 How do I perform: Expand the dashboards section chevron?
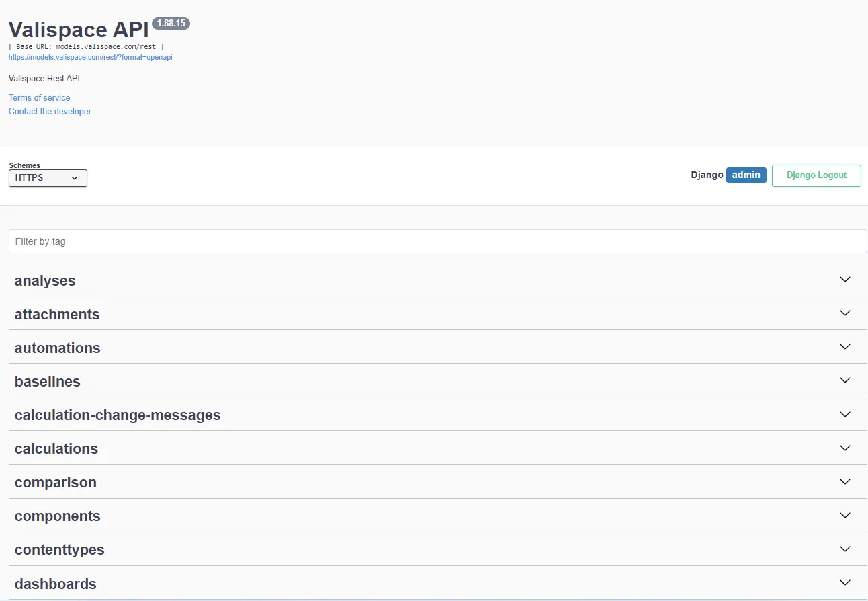845,582
